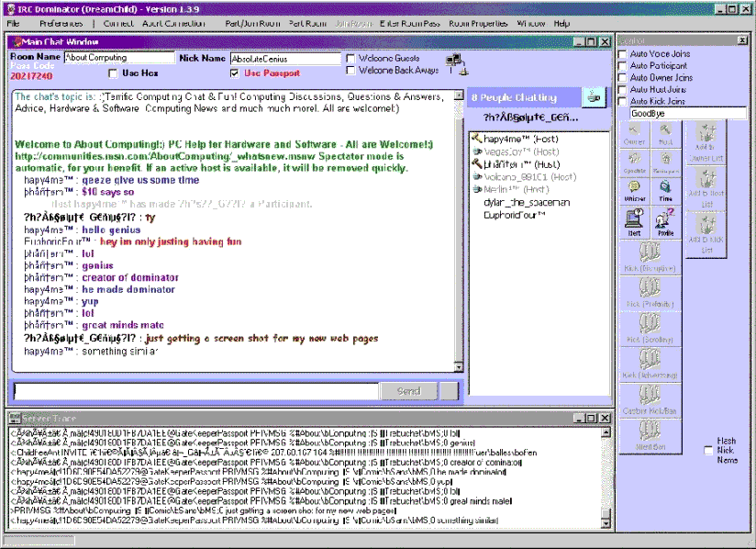
Task: Click the chat message input field
Action: click(194, 391)
